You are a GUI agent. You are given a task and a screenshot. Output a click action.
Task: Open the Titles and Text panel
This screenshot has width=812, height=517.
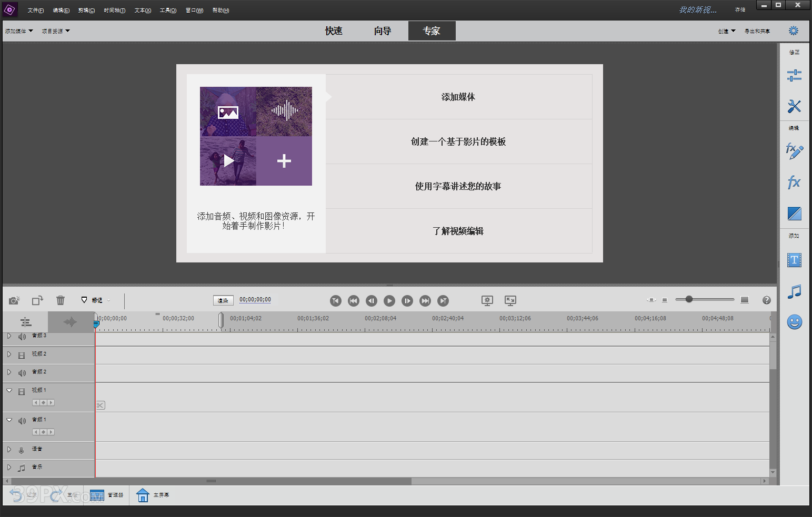coord(794,260)
